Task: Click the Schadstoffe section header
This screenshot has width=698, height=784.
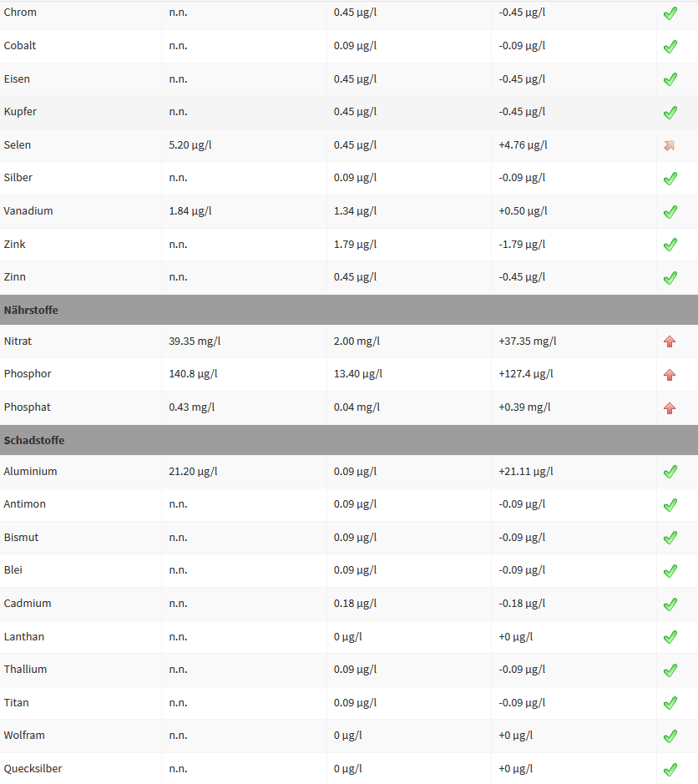Action: (34, 440)
